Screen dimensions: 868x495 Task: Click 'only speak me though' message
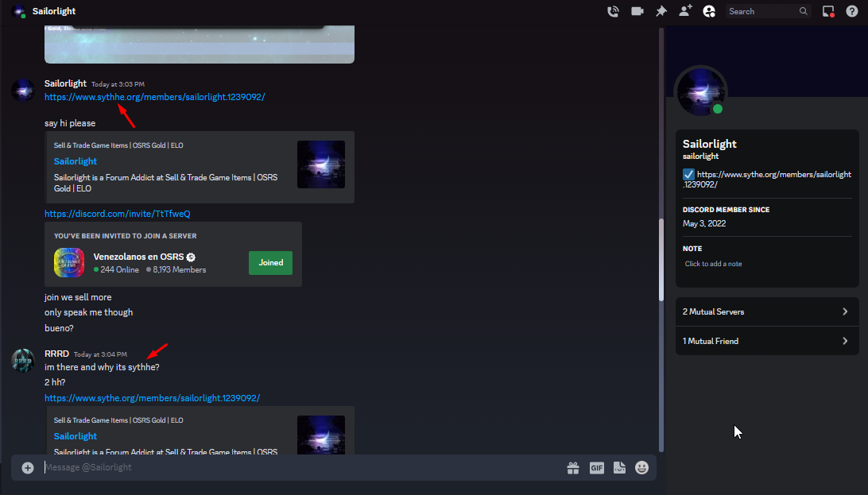88,312
